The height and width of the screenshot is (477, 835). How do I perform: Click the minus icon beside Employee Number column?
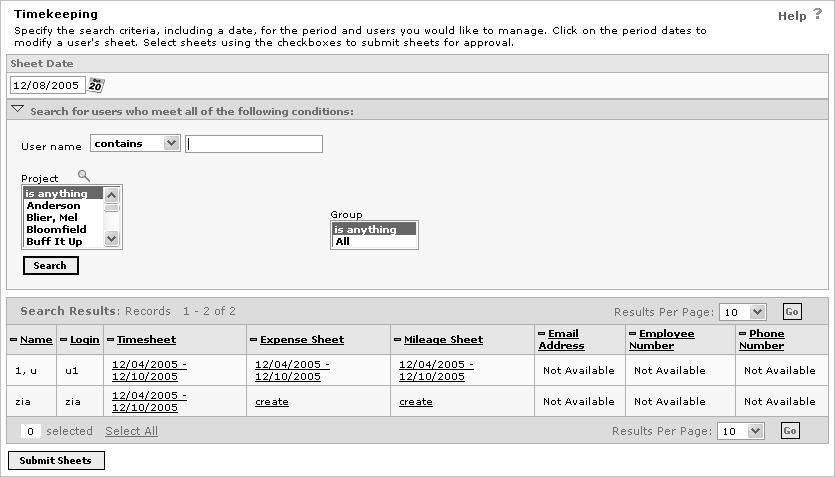pyautogui.click(x=633, y=334)
